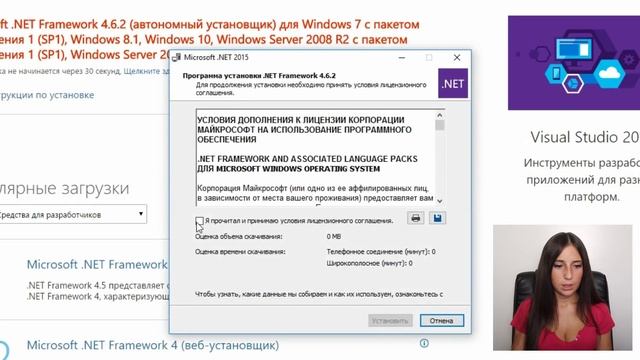This screenshot has width=640, height=360.
Task: Accept the license agreement checkbox
Action: (200, 221)
